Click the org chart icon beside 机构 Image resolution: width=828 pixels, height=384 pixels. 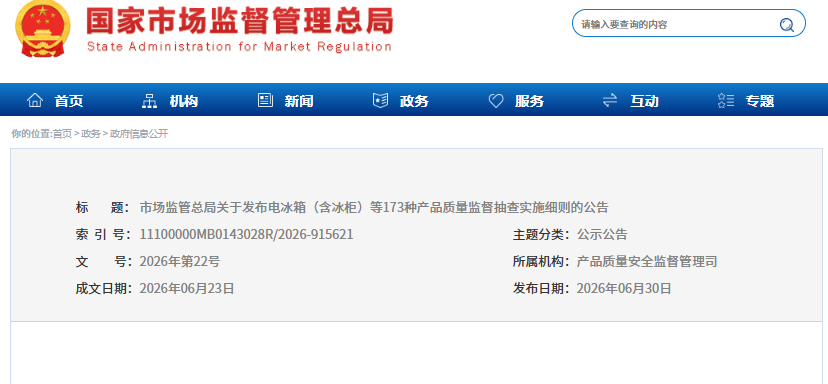pos(149,100)
